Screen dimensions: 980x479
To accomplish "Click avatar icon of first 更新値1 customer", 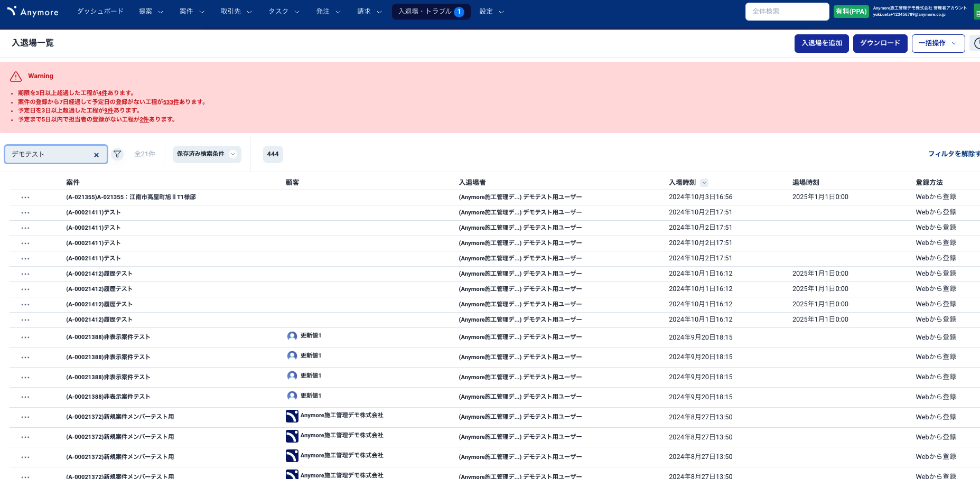I will (x=292, y=336).
